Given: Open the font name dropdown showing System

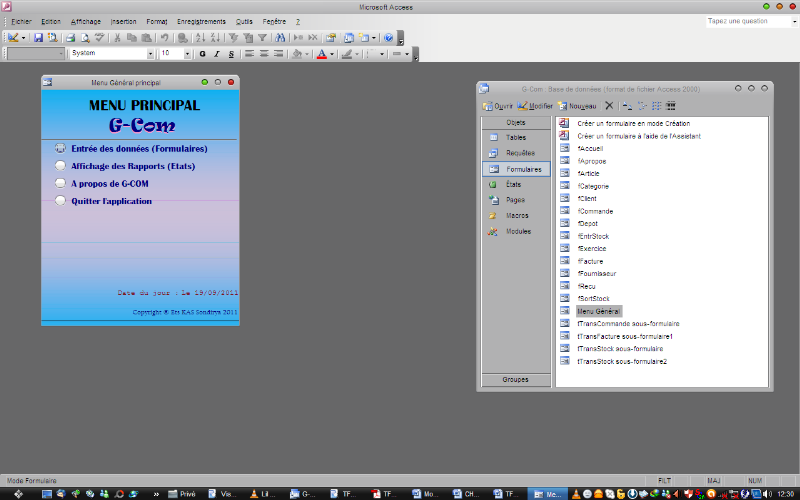Looking at the screenshot, I should [151, 54].
